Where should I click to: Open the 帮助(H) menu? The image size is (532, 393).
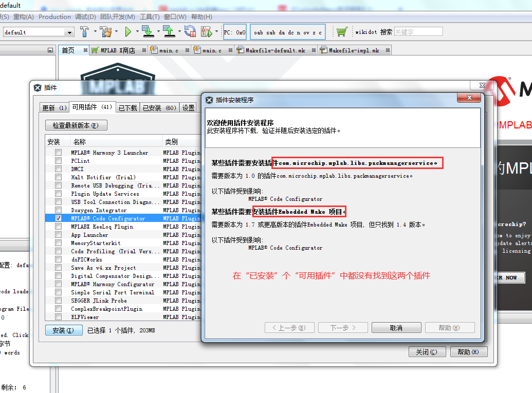[x=201, y=16]
